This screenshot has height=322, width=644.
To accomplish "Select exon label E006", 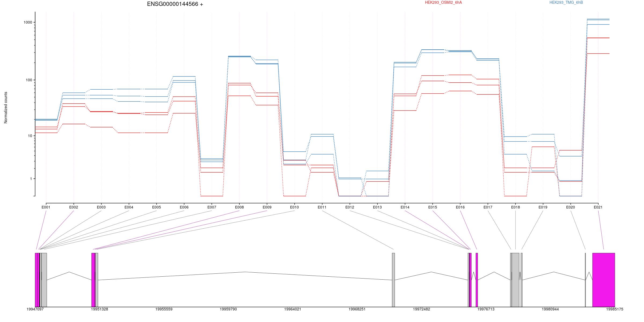I will tap(184, 207).
